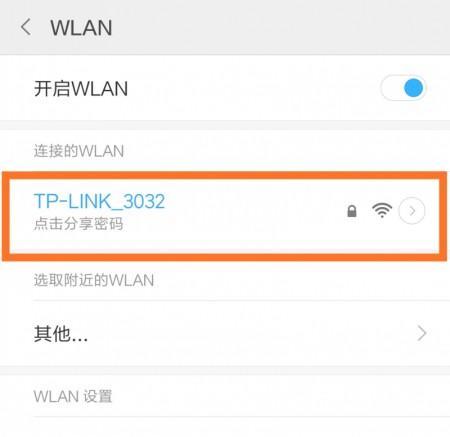This screenshot has height=437, width=450.
Task: Select the 选取附近的WLAN section header
Action: (94, 280)
